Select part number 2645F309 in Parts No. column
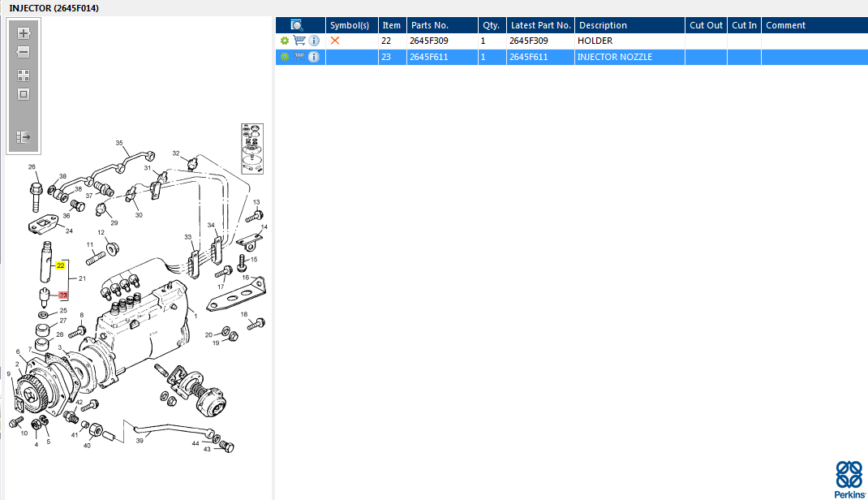 [429, 41]
